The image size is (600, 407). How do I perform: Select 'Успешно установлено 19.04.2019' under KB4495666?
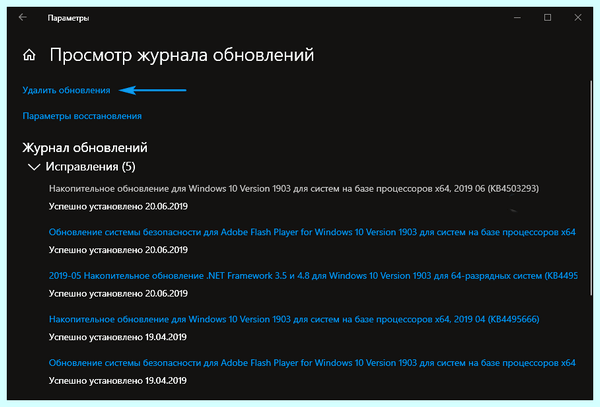click(118, 337)
